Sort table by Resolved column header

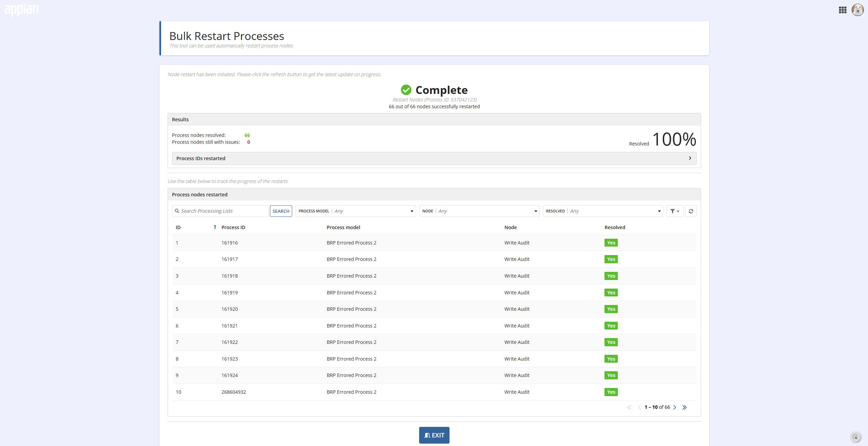615,227
